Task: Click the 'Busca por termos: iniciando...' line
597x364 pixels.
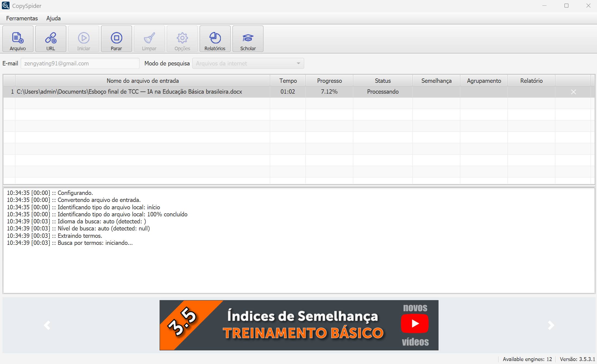Action: coord(70,243)
